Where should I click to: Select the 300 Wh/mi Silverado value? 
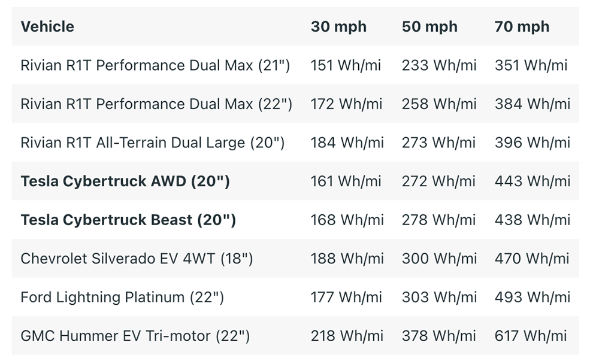coord(439,259)
